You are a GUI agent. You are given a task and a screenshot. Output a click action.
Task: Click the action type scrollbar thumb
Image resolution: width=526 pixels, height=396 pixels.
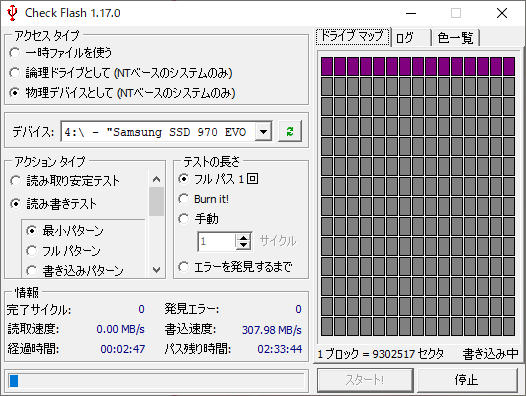[x=156, y=201]
